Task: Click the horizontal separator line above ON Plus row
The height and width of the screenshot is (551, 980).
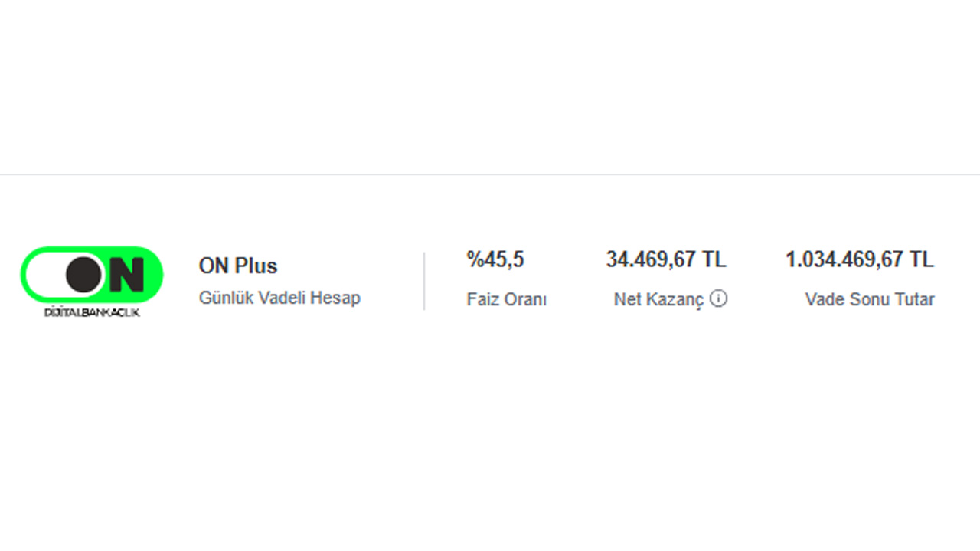Action: click(490, 174)
